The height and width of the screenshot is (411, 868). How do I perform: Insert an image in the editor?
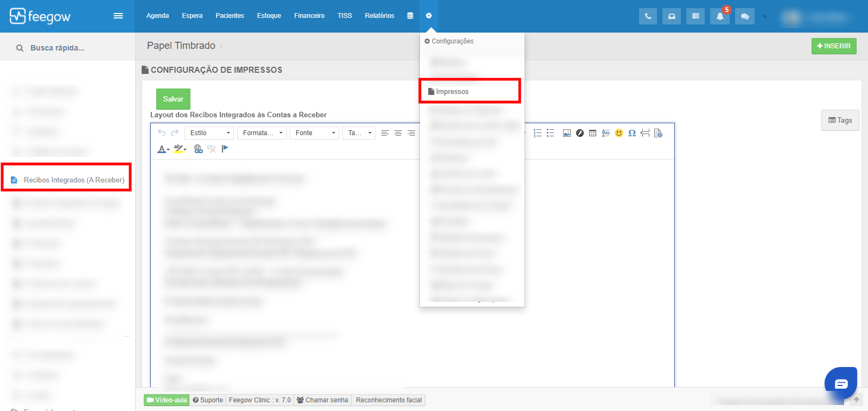567,133
